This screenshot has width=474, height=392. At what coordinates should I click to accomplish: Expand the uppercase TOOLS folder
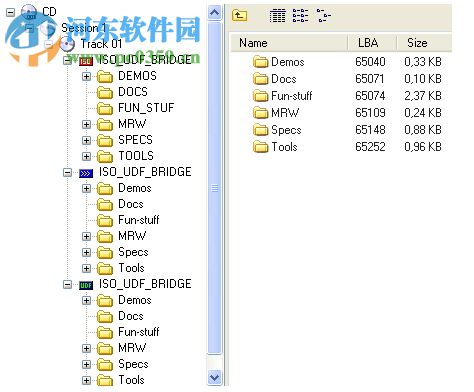tap(86, 157)
